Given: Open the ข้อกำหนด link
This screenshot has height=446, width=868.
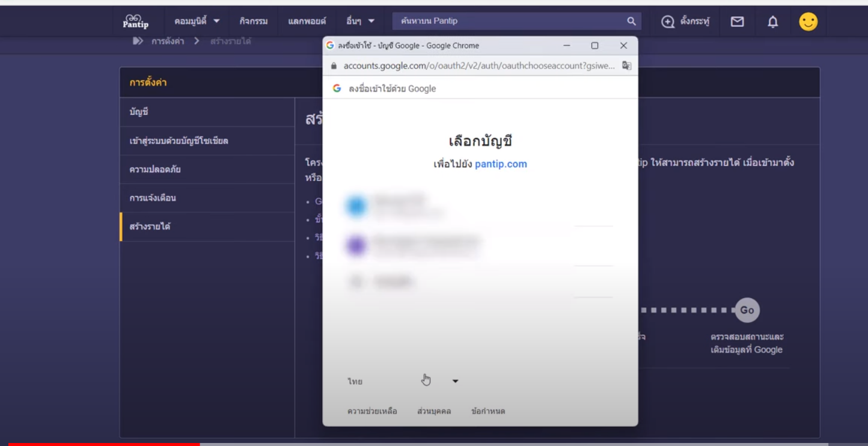Looking at the screenshot, I should [488, 411].
